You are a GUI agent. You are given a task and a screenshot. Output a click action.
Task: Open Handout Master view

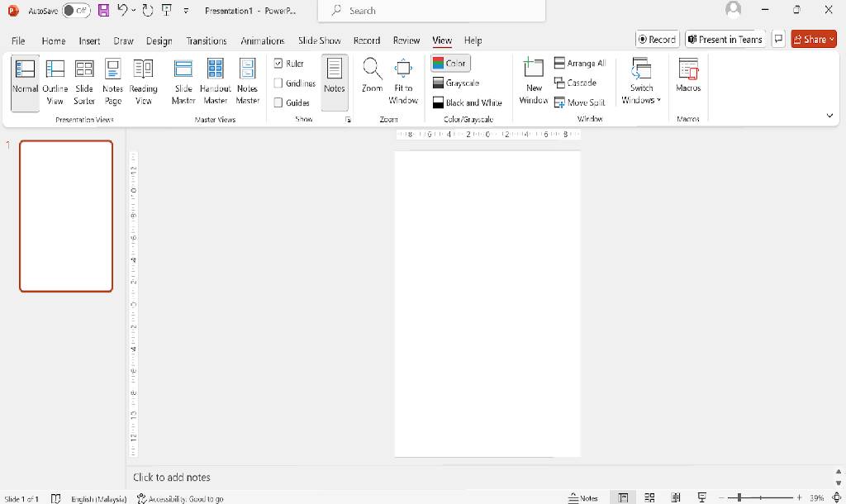point(216,83)
